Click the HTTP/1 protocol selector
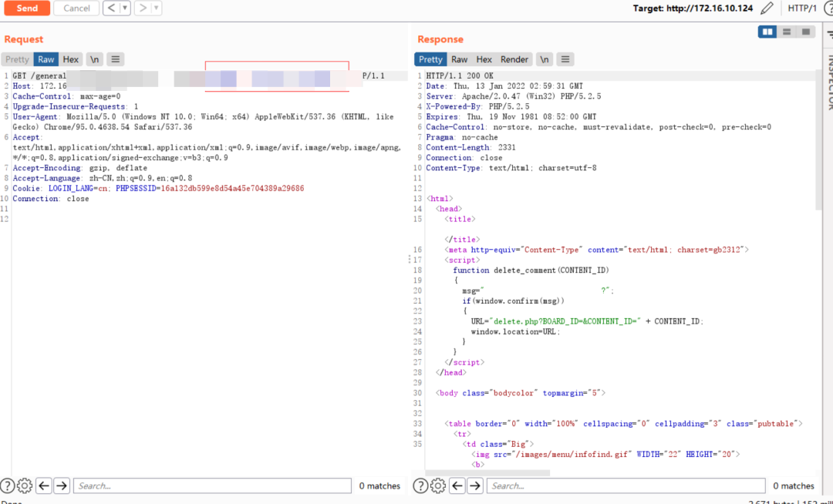The width and height of the screenshot is (833, 504). point(802,8)
